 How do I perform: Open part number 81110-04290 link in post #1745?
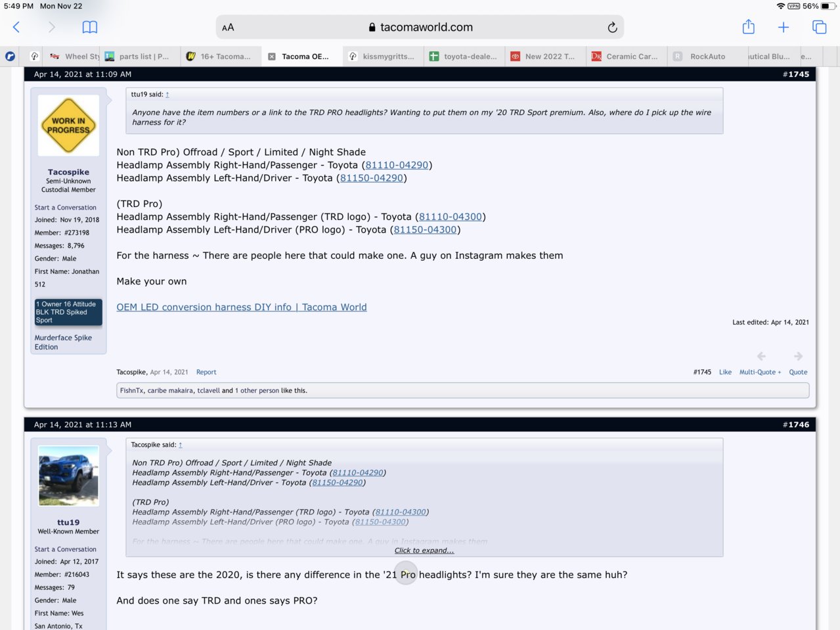coord(397,165)
